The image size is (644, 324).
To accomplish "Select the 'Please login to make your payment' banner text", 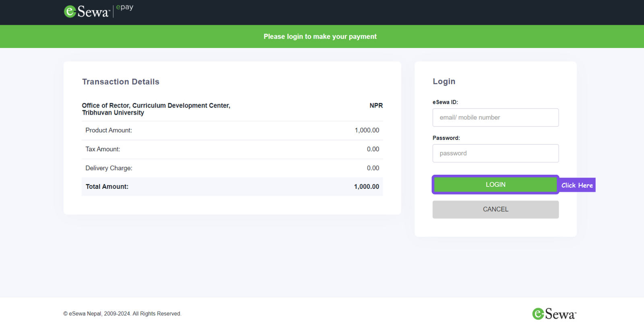I will pyautogui.click(x=320, y=37).
